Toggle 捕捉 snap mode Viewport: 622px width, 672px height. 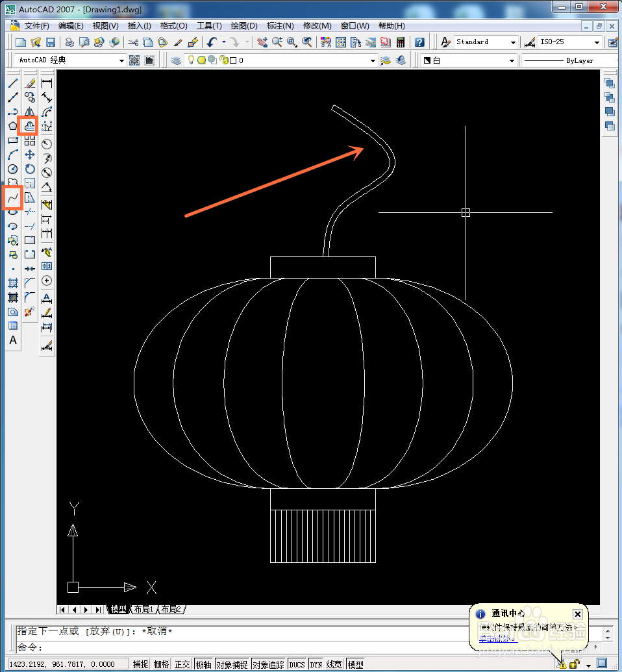(x=141, y=664)
